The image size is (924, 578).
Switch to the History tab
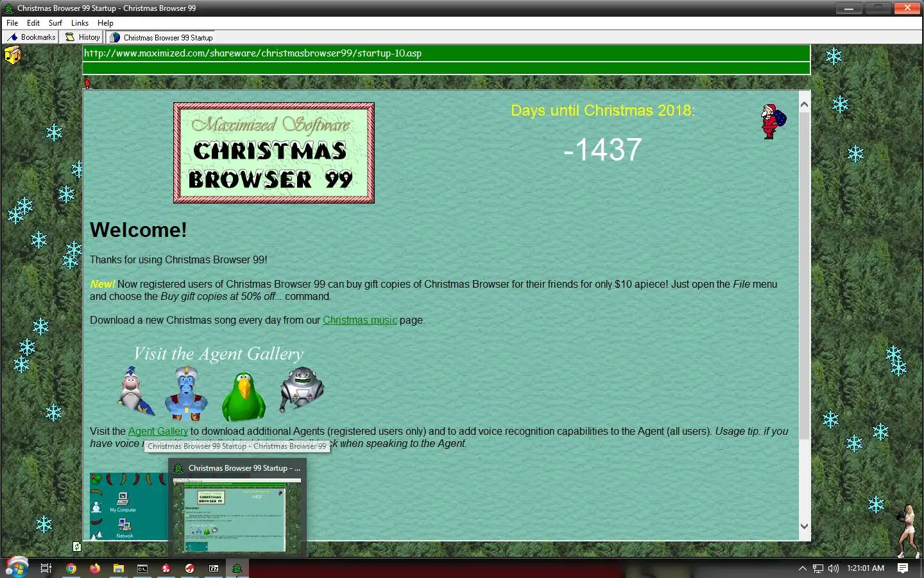[83, 37]
